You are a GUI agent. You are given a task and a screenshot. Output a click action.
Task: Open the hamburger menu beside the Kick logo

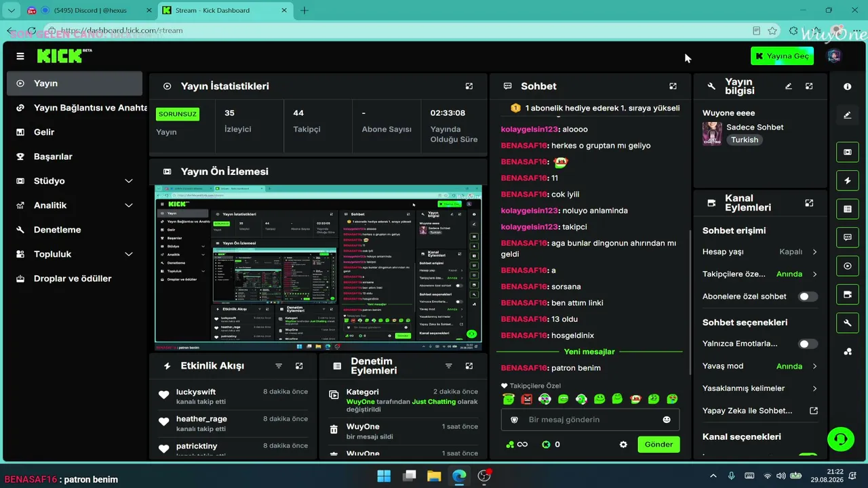(x=20, y=56)
